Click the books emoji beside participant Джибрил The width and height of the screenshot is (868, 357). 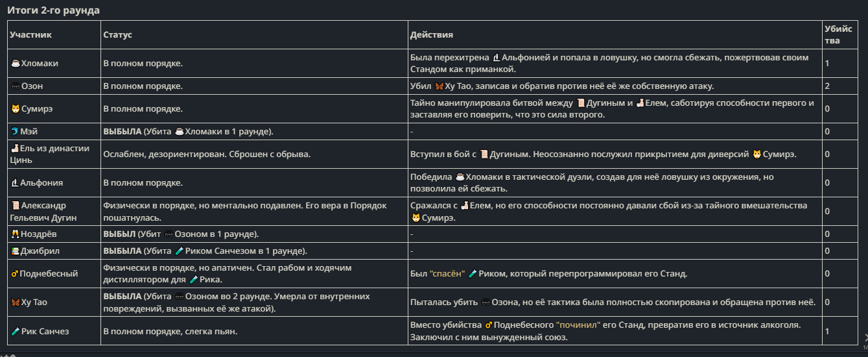(x=16, y=251)
